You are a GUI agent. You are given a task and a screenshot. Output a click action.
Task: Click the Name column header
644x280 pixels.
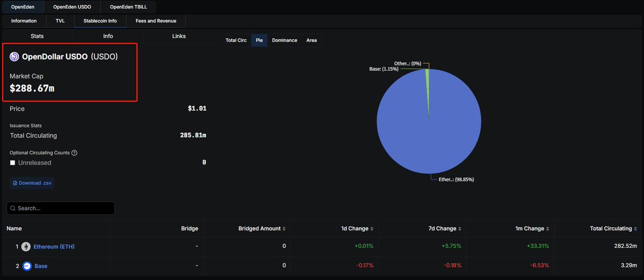click(x=14, y=228)
